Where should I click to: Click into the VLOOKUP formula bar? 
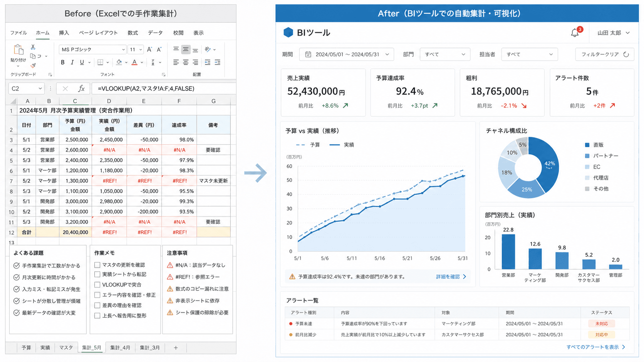(164, 88)
